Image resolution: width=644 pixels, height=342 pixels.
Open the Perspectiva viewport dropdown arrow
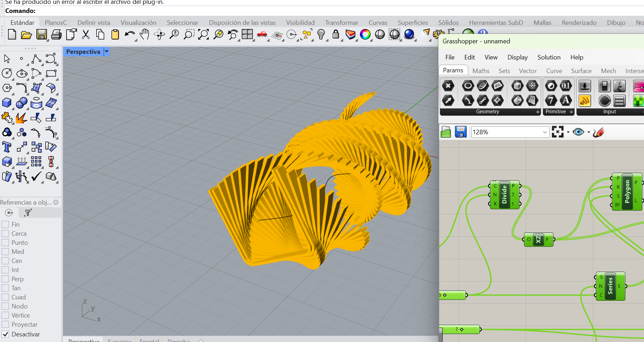(x=106, y=52)
